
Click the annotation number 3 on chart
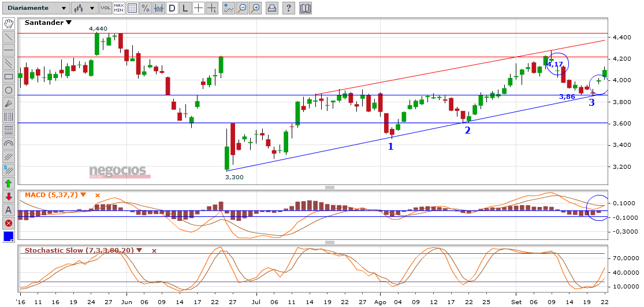tap(591, 103)
